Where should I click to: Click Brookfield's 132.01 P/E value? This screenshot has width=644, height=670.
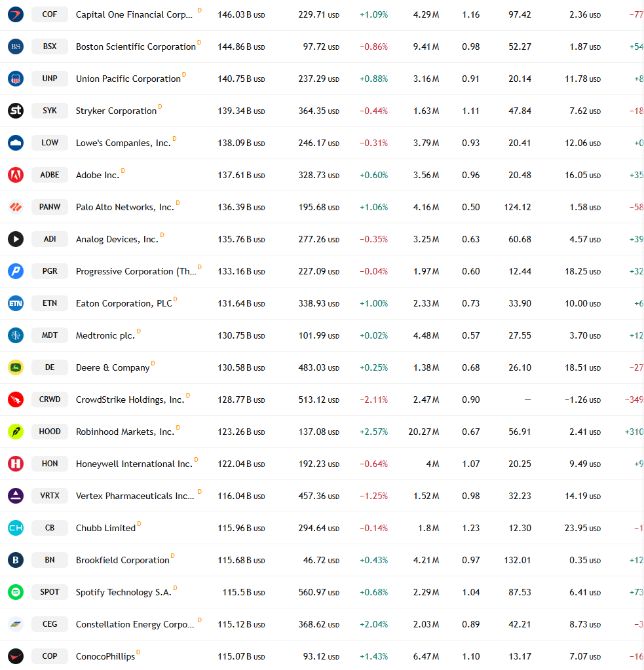pos(518,560)
